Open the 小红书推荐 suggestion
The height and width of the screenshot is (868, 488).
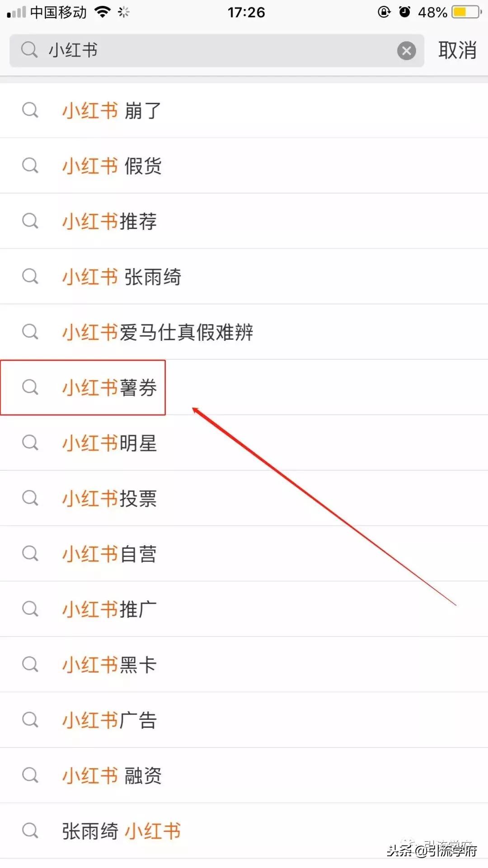point(108,221)
